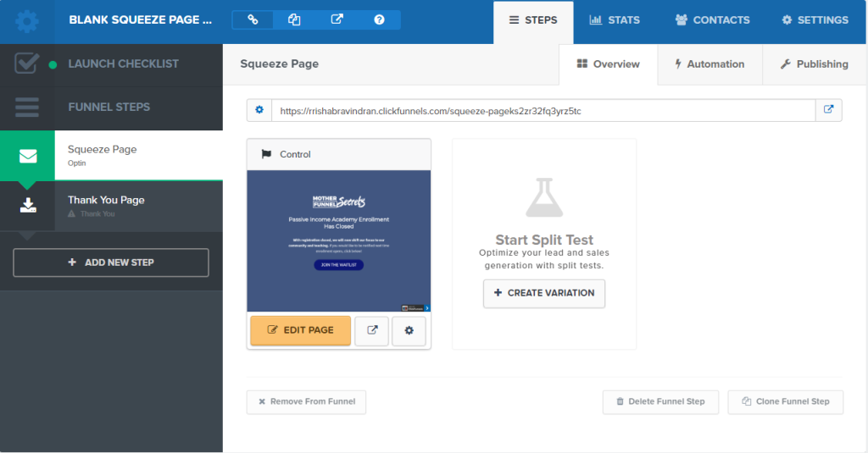Click the link icon in top toolbar
868x453 pixels.
tap(253, 19)
